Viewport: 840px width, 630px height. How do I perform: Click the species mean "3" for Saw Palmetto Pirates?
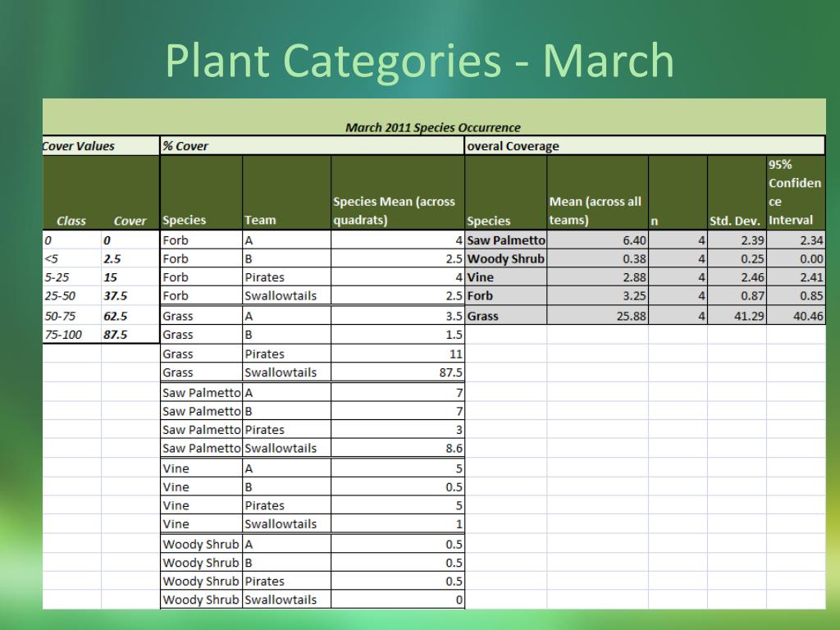tap(459, 430)
